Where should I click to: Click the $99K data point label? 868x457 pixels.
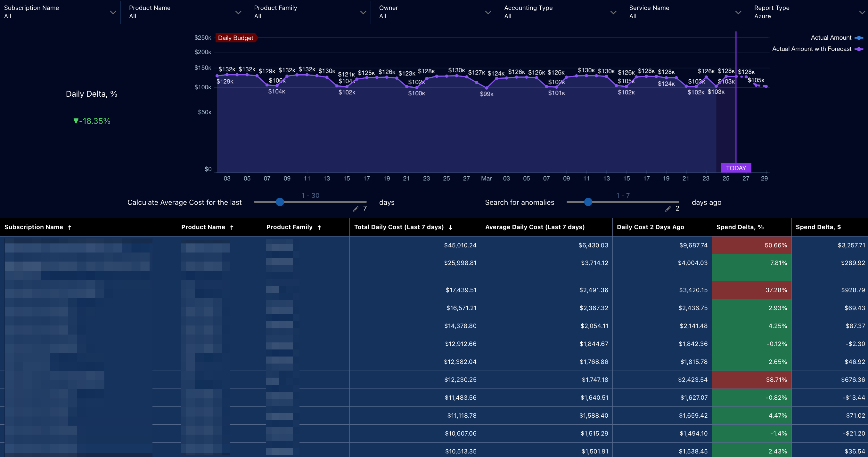(x=487, y=94)
